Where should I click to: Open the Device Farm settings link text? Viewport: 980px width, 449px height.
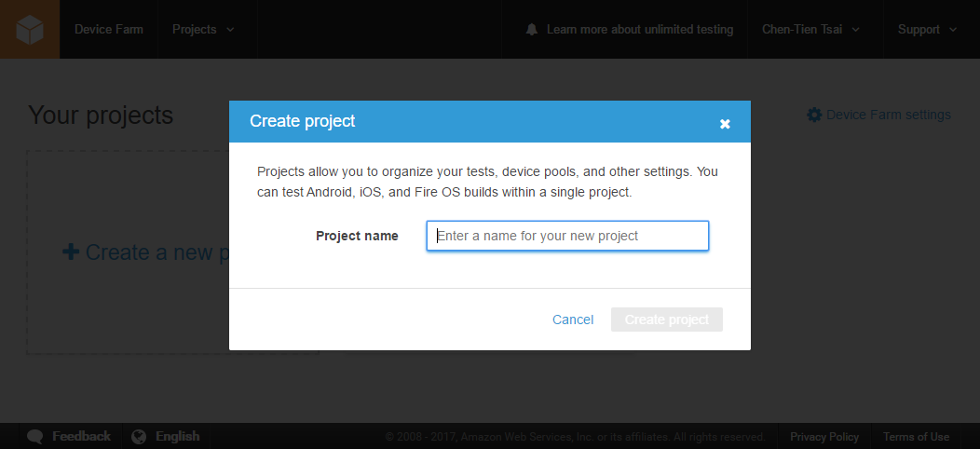coord(888,115)
